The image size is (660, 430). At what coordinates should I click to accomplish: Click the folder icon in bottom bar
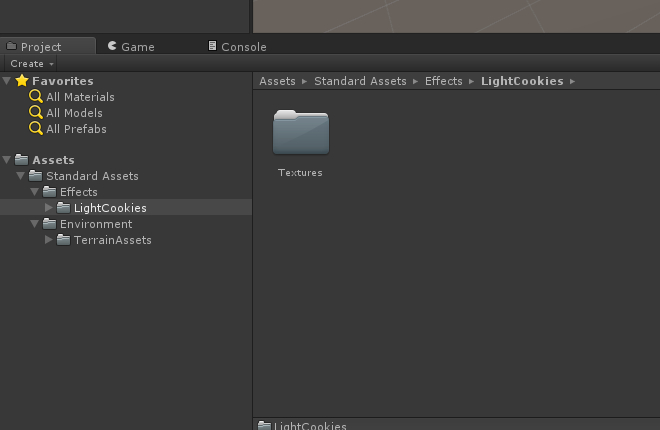point(264,425)
